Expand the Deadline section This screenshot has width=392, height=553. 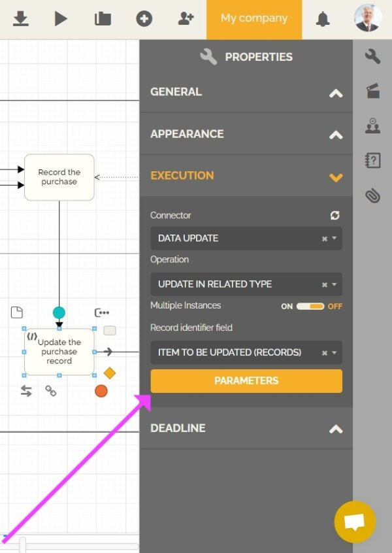pos(246,428)
